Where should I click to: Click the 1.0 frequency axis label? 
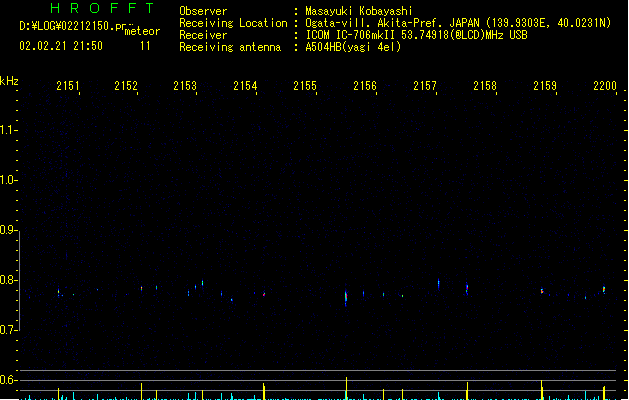(7, 180)
